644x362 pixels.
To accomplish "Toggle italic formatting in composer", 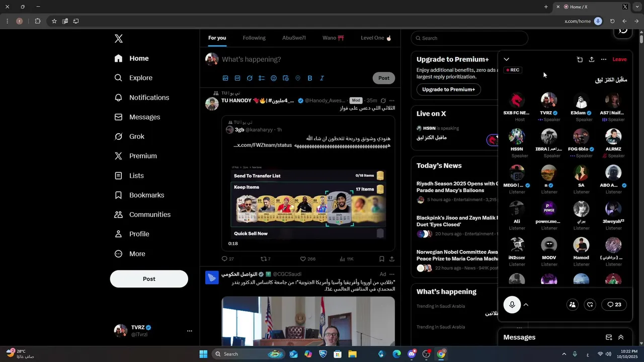I will (x=322, y=78).
